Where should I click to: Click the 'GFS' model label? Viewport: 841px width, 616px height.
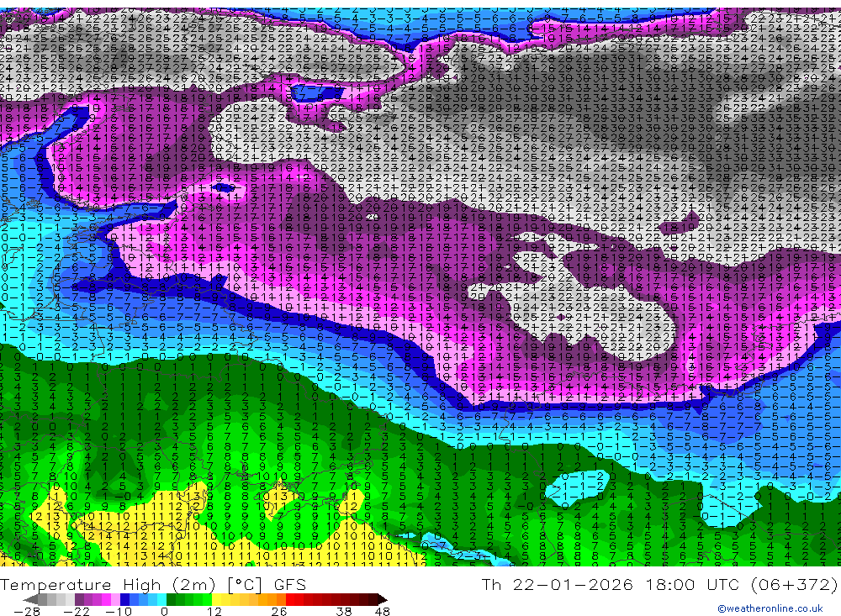click(290, 585)
